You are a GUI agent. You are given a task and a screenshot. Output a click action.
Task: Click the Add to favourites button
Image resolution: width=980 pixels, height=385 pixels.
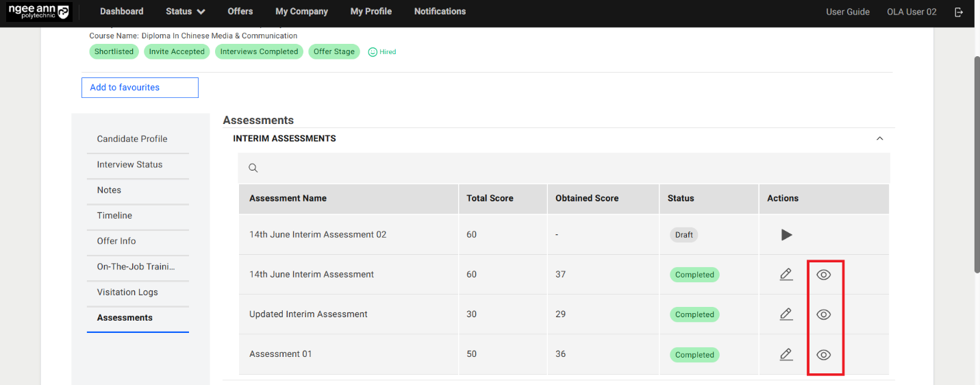(x=140, y=88)
